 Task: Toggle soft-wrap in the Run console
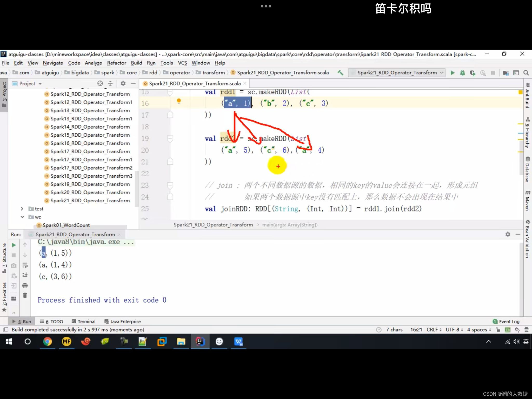pyautogui.click(x=25, y=265)
